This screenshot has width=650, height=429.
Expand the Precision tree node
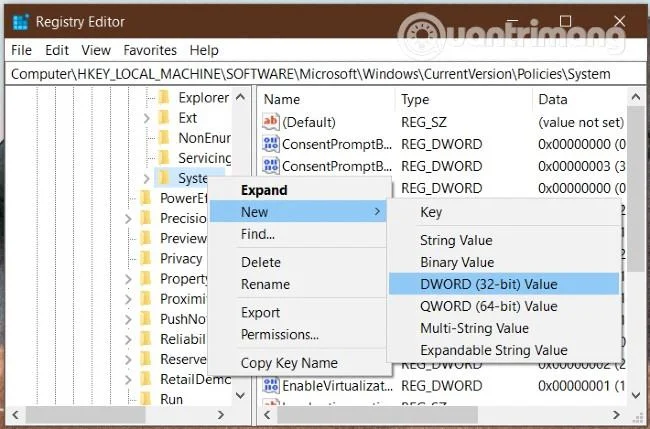(x=128, y=218)
